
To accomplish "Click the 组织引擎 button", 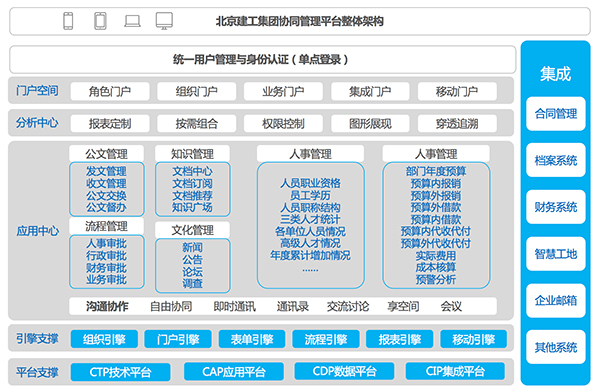I will click(x=104, y=339).
